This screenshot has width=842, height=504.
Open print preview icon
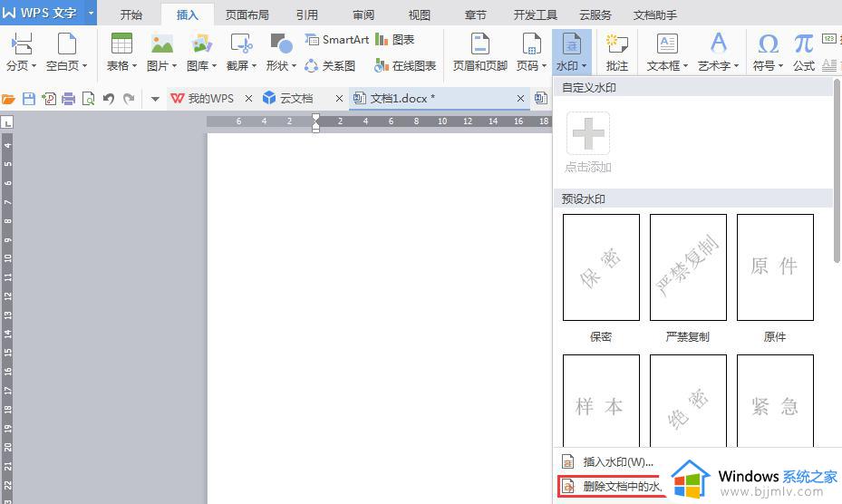coord(89,99)
